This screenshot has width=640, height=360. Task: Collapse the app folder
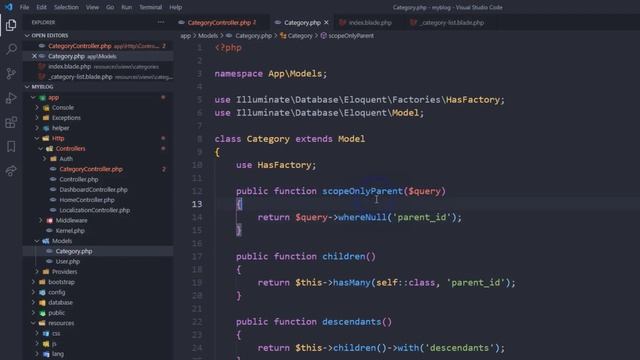coord(33,98)
